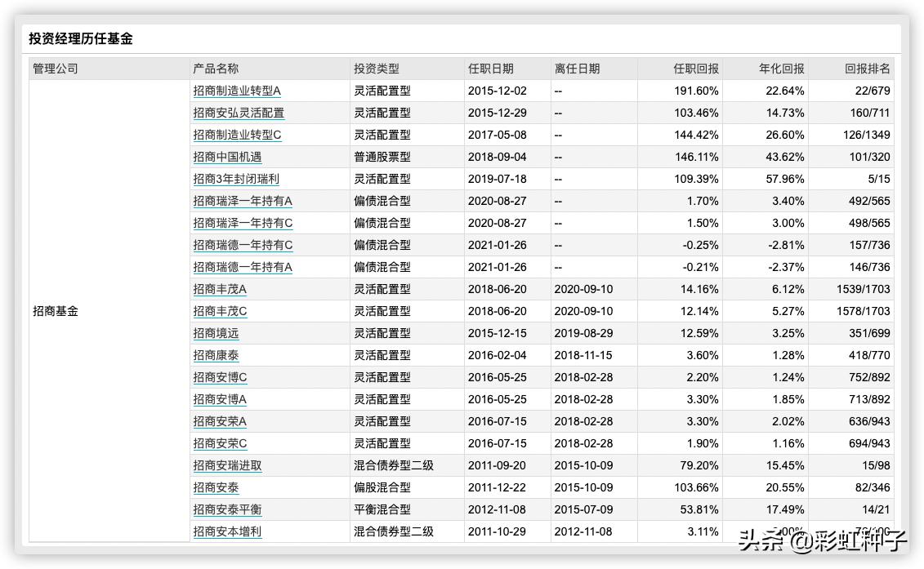
Task: Open the 招商丰茂A fund details
Action: tap(217, 289)
